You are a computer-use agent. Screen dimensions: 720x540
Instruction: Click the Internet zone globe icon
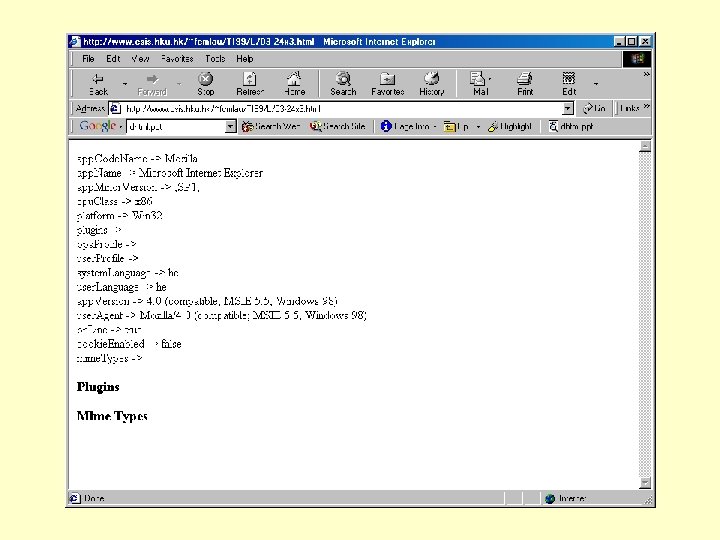click(550, 499)
